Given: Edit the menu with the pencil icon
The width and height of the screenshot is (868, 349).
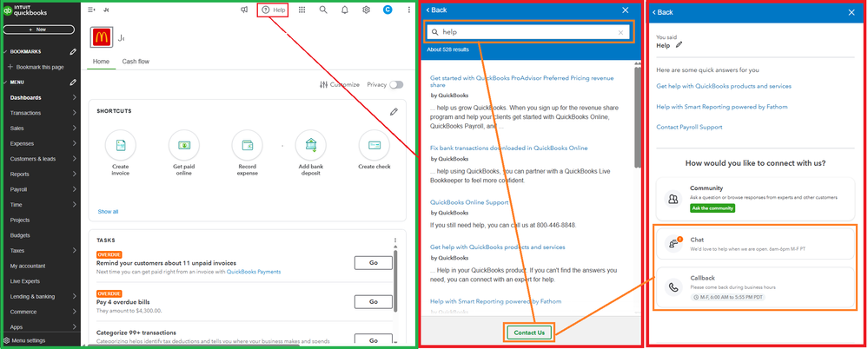Looking at the screenshot, I should (x=73, y=82).
